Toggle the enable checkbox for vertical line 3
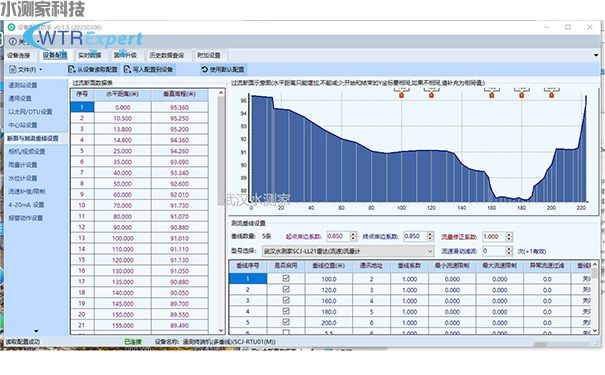Screen dimensions: 605x375 point(286,300)
